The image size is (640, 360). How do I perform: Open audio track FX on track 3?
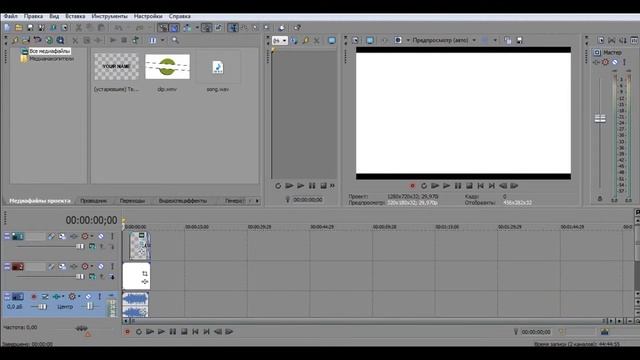[x=56, y=297]
